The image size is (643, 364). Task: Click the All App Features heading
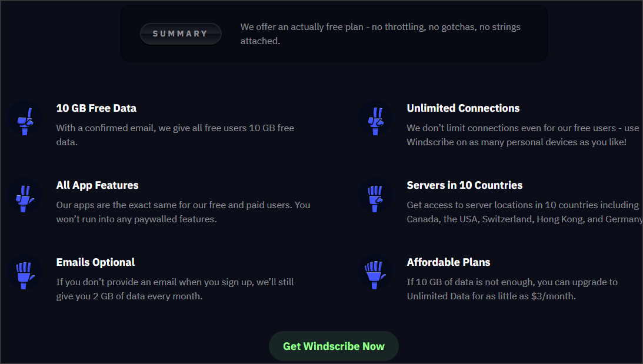(x=97, y=185)
